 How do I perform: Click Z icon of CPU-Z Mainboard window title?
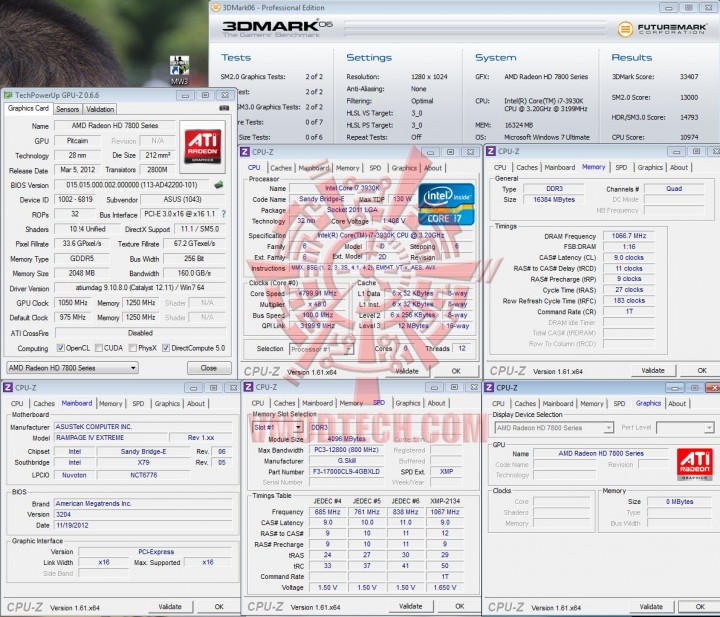coord(8,387)
